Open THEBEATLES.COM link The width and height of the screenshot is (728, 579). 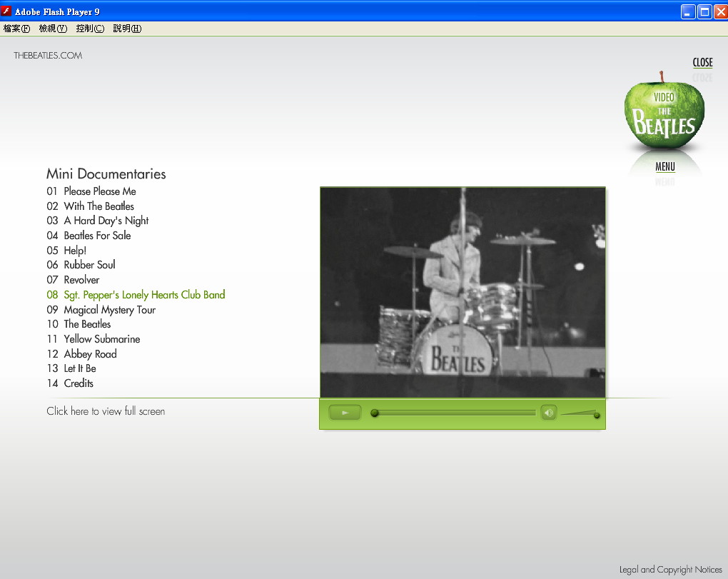pyautogui.click(x=48, y=55)
